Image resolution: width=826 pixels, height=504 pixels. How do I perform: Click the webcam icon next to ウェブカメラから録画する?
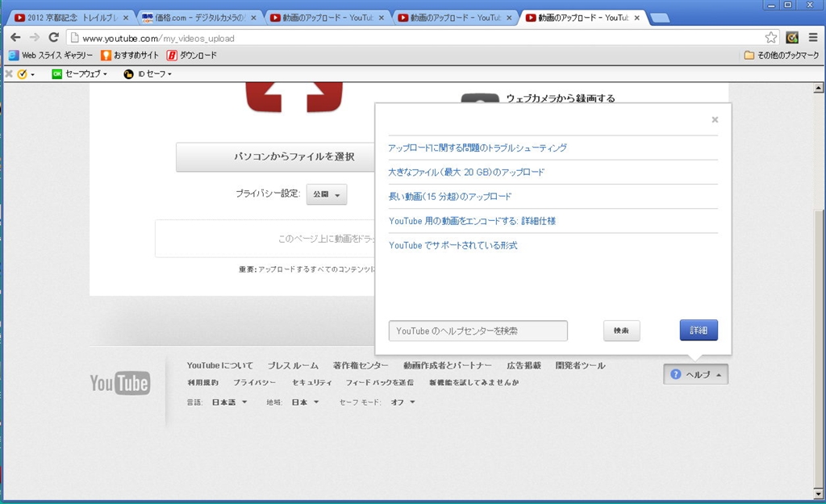pyautogui.click(x=480, y=98)
